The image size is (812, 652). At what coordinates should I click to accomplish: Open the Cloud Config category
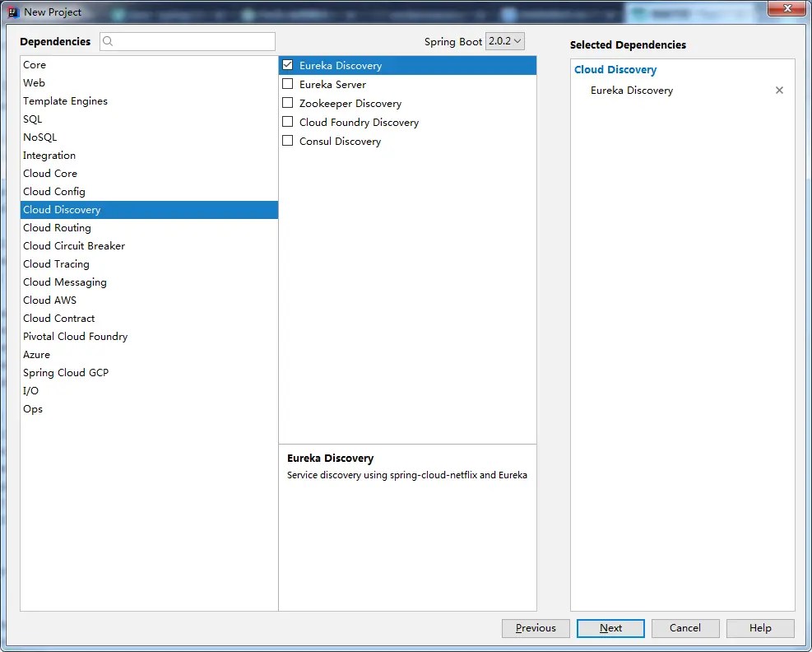54,191
